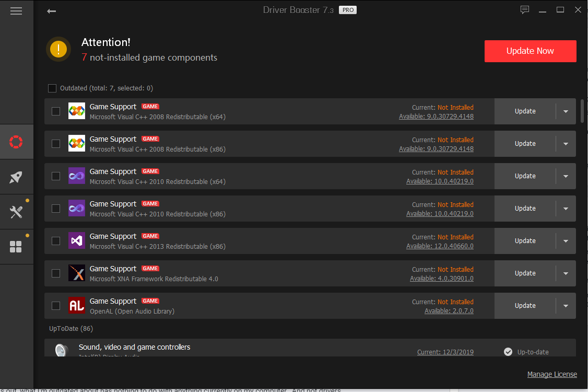Open dropdown next to Visual C++ 2013 Update

point(566,241)
